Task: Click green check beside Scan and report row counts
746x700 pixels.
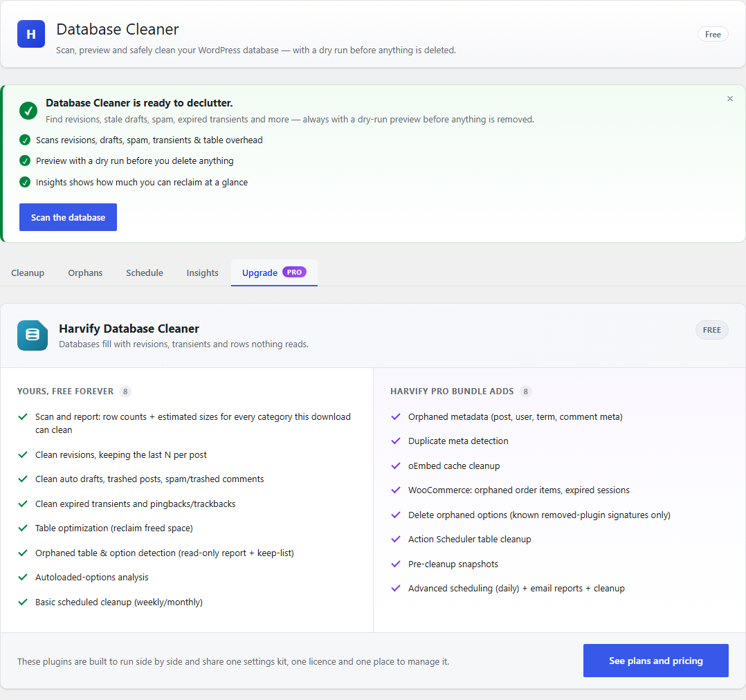Action: [x=23, y=416]
